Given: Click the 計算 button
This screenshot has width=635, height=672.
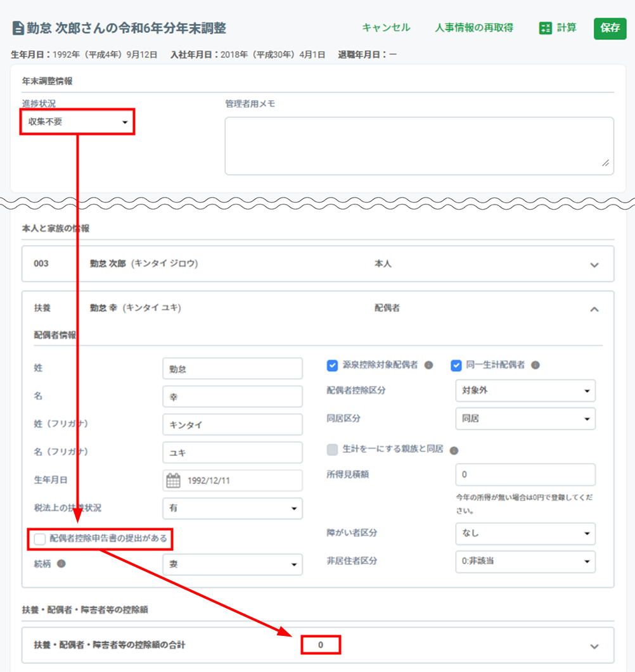Looking at the screenshot, I should pyautogui.click(x=558, y=29).
